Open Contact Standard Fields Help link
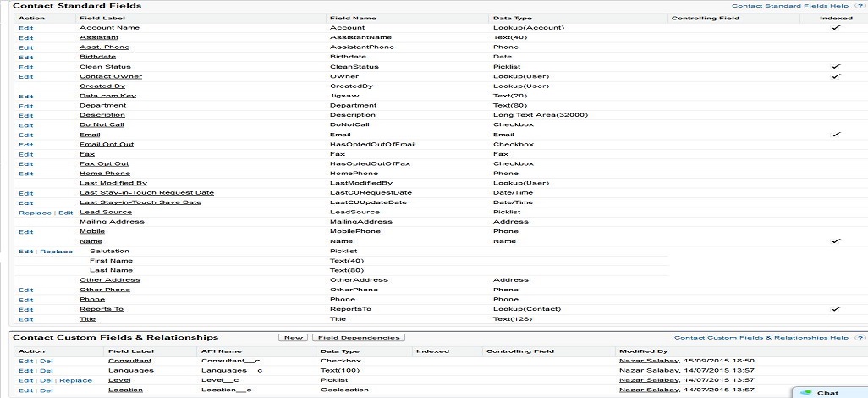Screen dimensions: 868x398 790,6
